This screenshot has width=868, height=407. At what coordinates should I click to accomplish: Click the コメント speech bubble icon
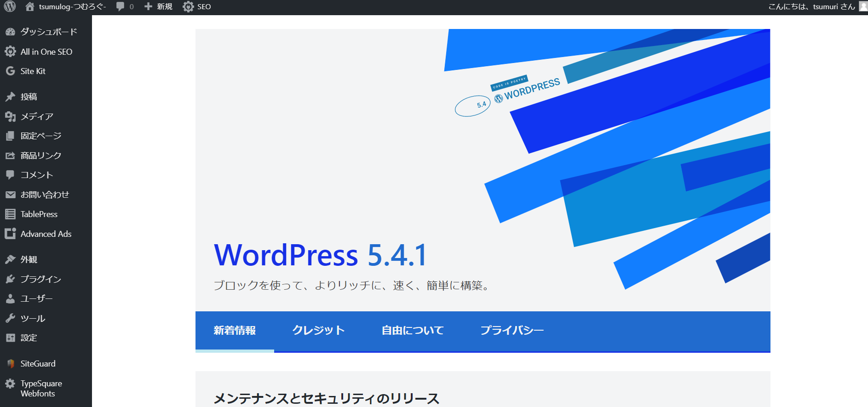pyautogui.click(x=10, y=175)
